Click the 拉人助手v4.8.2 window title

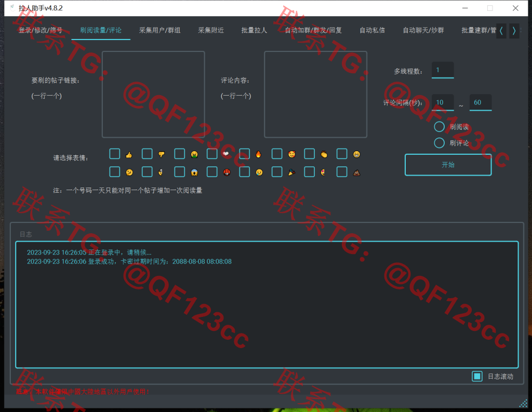coord(41,8)
